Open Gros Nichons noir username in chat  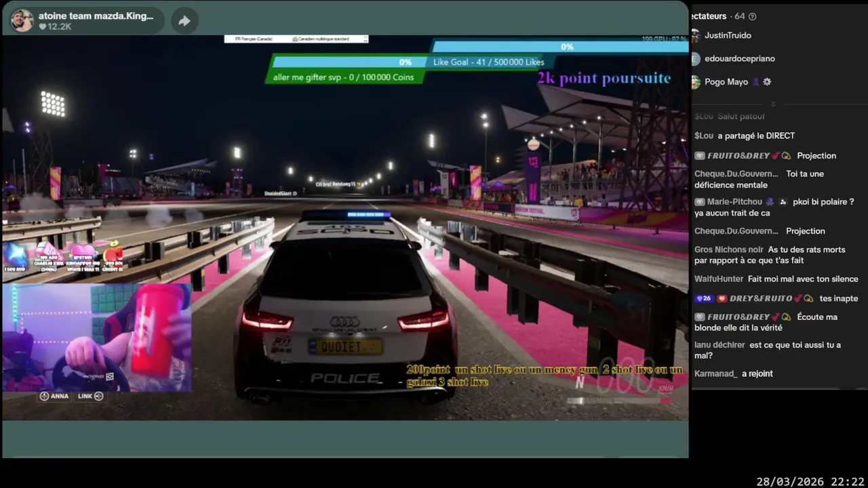[x=729, y=249]
